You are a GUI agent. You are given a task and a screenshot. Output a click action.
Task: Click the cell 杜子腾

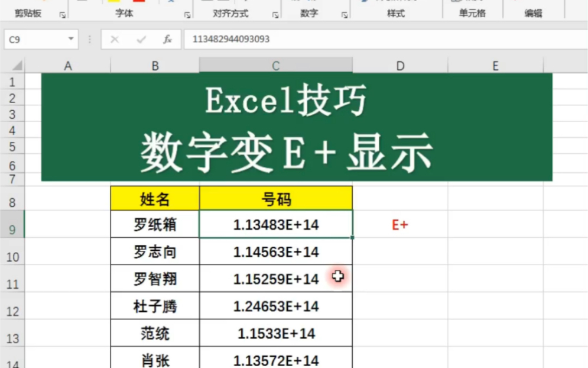155,306
